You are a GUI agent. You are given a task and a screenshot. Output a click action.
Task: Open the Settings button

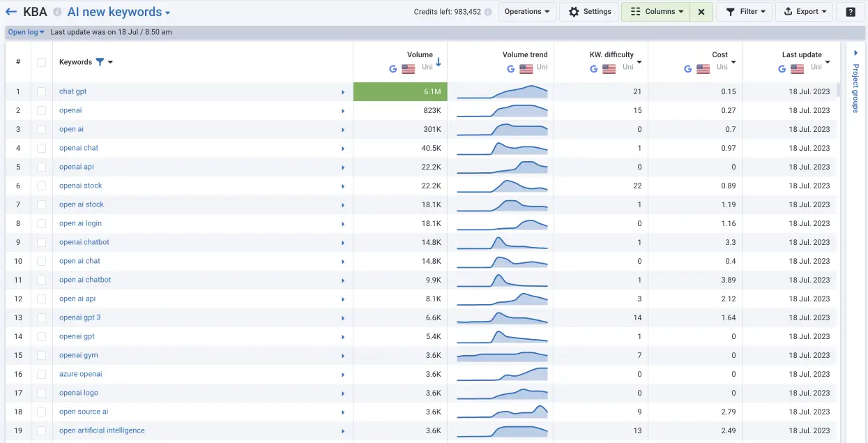(590, 12)
